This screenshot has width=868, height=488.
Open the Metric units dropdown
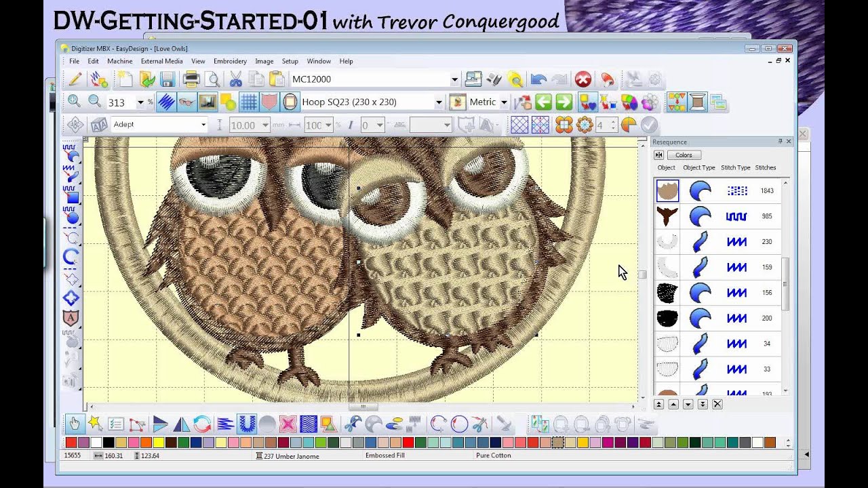pyautogui.click(x=504, y=102)
